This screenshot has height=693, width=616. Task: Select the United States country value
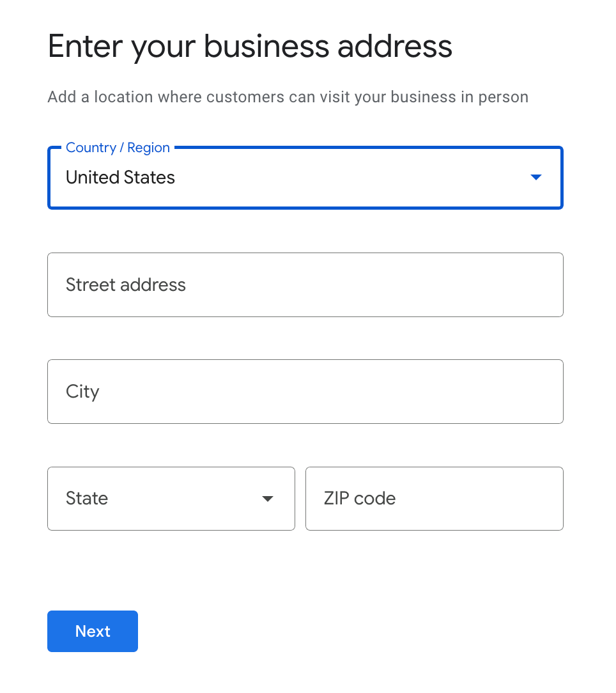pos(120,177)
